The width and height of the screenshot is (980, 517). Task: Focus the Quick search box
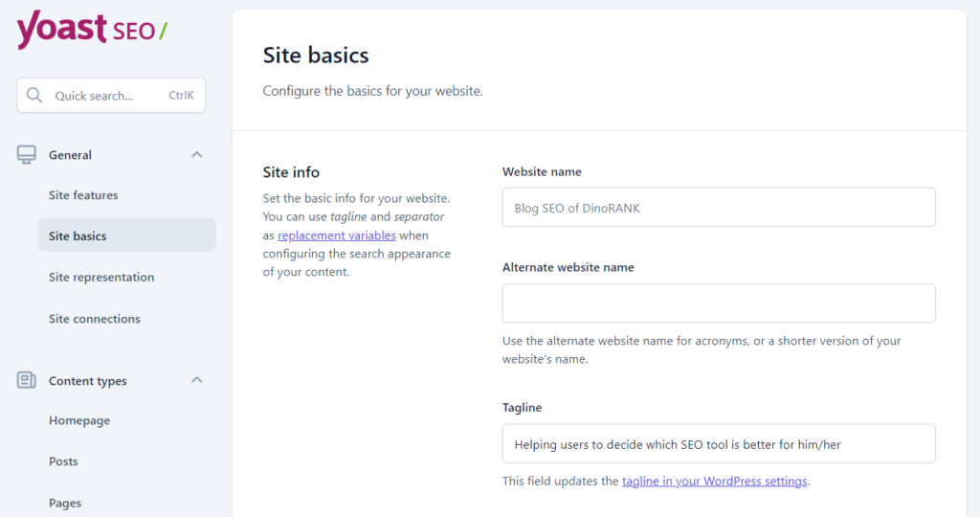(111, 95)
